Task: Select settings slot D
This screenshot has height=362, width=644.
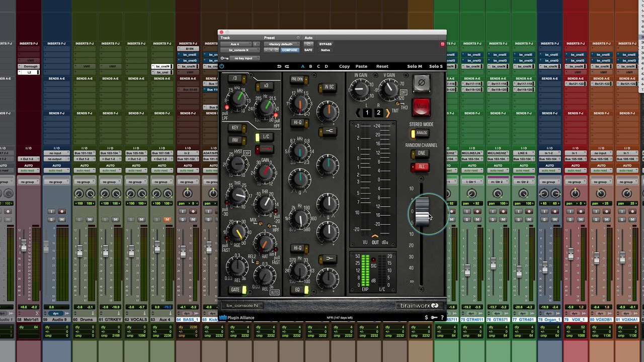Action: coord(326,66)
